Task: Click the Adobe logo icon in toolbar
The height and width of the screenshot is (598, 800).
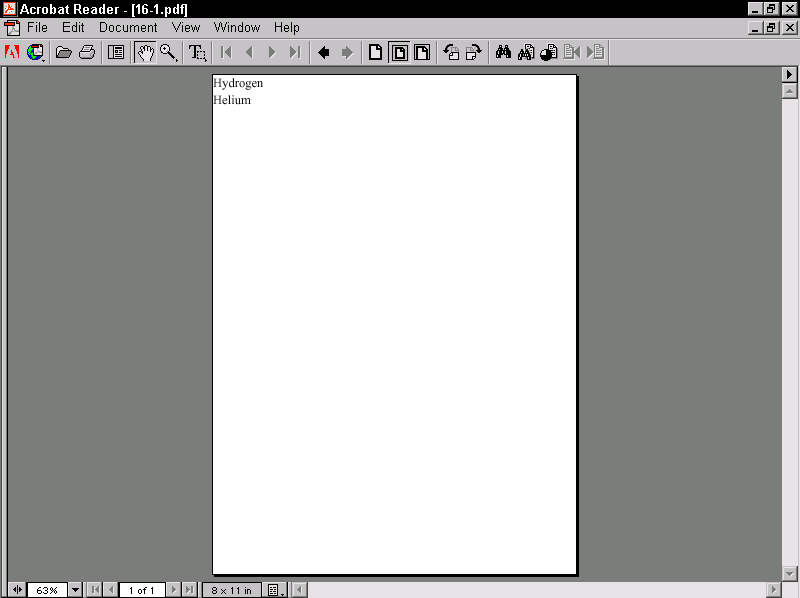Action: (x=13, y=53)
